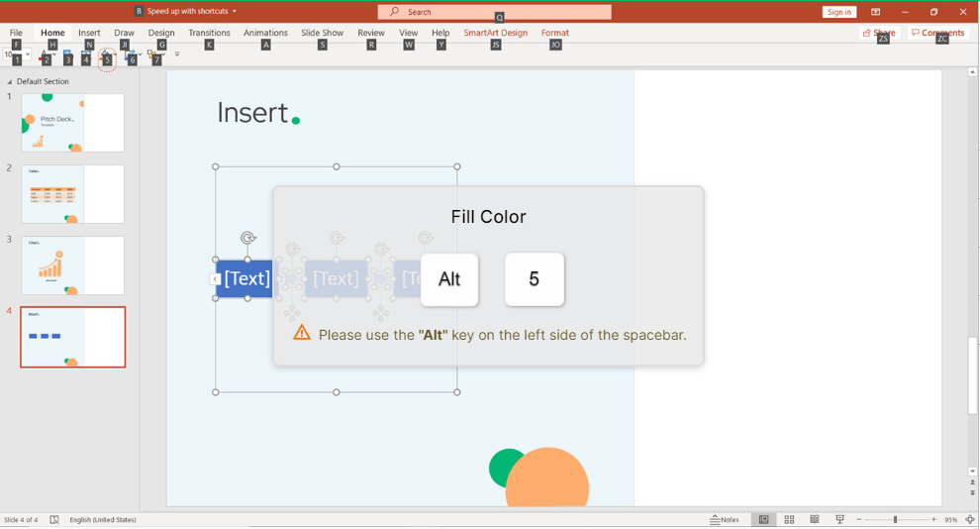Open the View tab

pyautogui.click(x=408, y=33)
